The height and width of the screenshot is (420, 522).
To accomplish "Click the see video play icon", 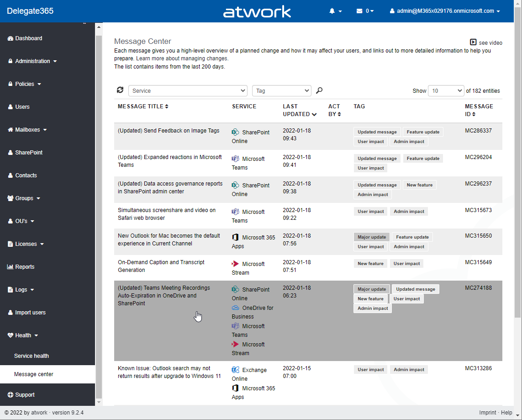I will [x=473, y=43].
